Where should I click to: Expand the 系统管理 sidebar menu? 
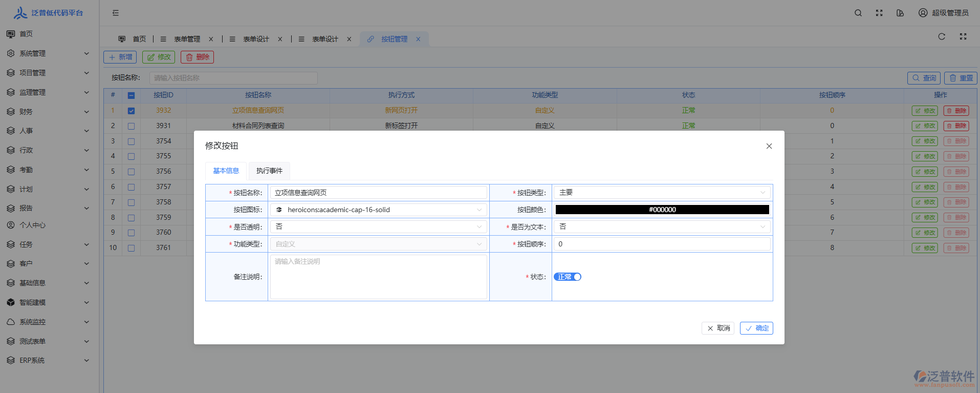pos(48,53)
